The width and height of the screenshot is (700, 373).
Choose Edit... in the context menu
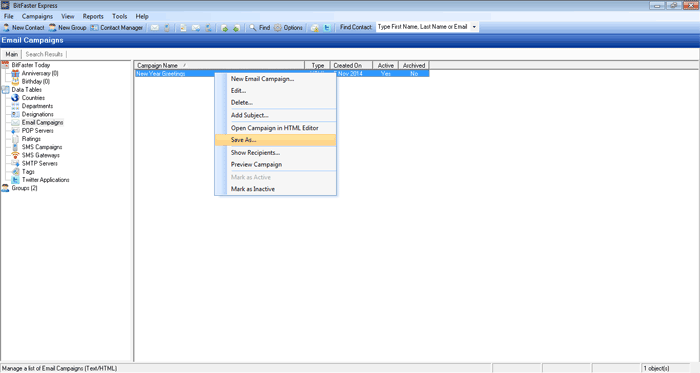275,91
